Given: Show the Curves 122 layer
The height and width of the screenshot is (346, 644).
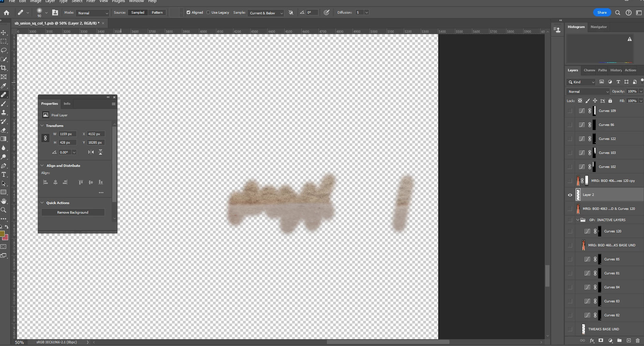Looking at the screenshot, I should pyautogui.click(x=570, y=139).
